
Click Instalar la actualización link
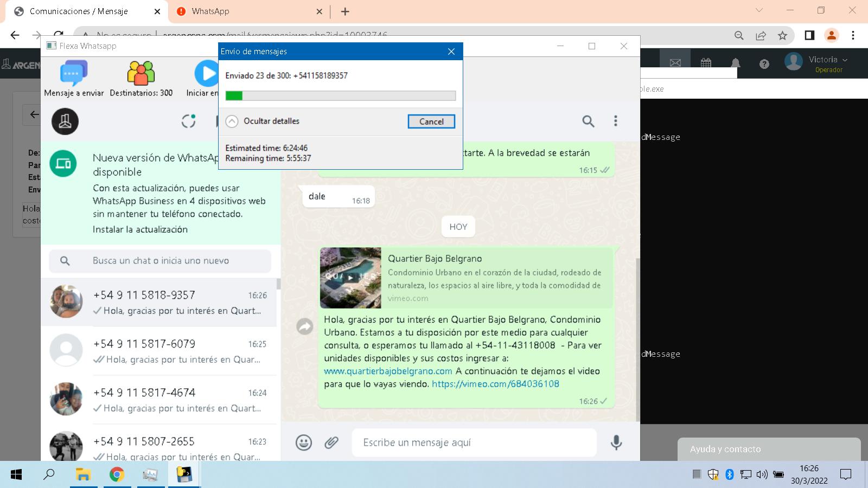click(x=140, y=229)
